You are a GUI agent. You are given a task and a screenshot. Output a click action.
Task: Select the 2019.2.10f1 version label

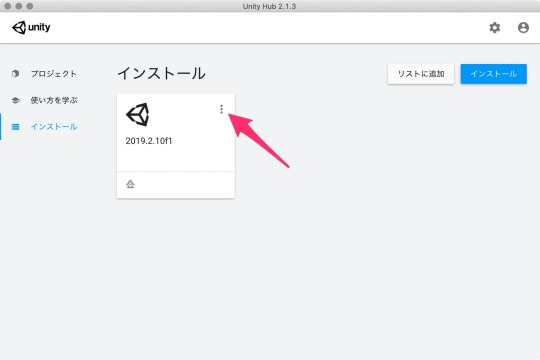(x=149, y=141)
